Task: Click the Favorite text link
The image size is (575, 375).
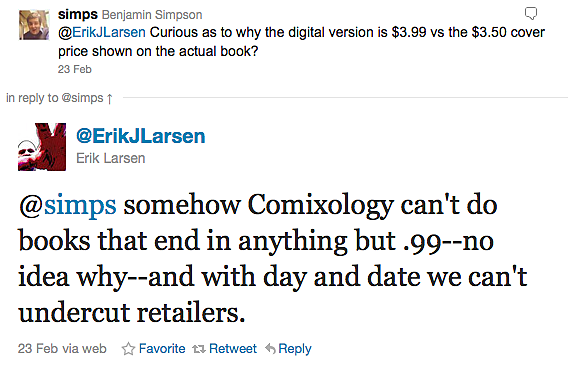Action: [x=162, y=348]
